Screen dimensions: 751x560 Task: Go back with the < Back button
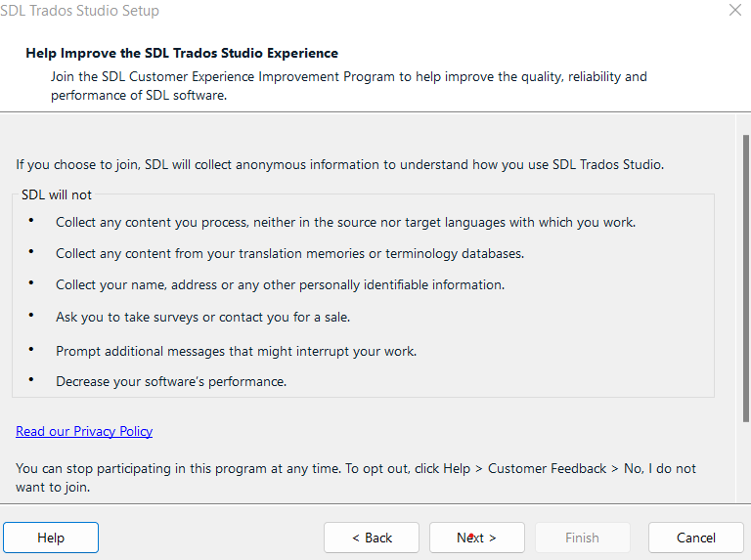tap(372, 538)
